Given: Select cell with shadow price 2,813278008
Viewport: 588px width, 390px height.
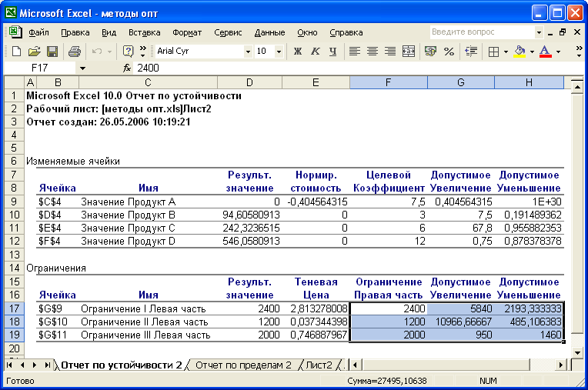Looking at the screenshot, I should pos(316,308).
